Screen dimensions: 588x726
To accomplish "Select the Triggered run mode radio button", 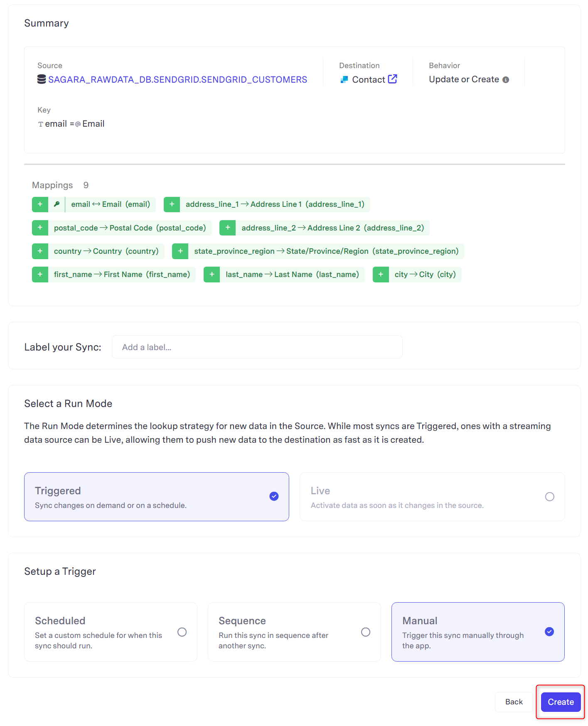I will click(274, 496).
